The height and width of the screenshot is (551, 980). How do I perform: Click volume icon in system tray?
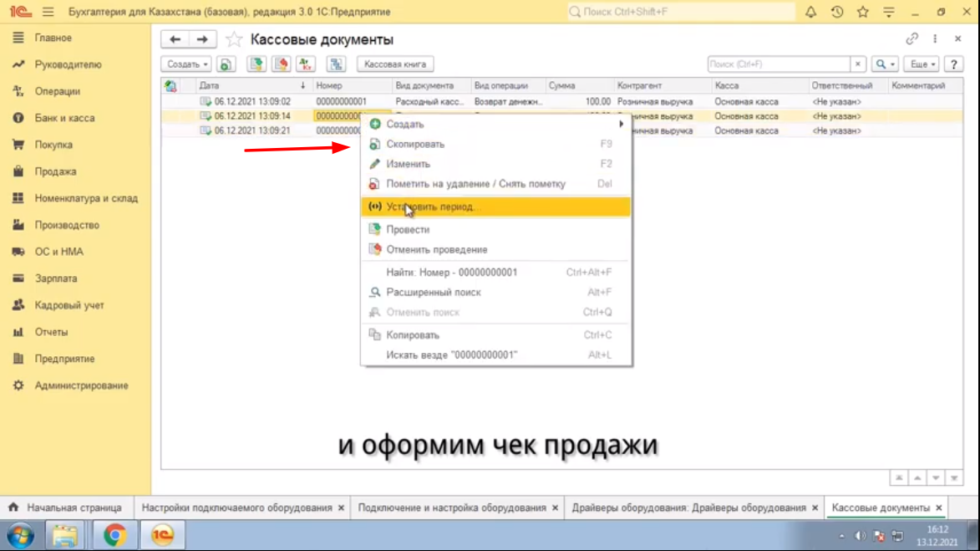tap(860, 536)
